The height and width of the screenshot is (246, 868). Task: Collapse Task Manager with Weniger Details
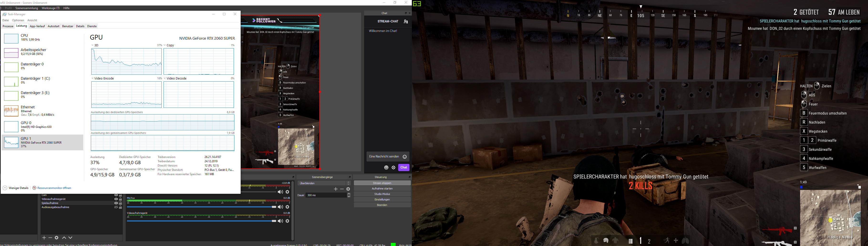(x=16, y=188)
